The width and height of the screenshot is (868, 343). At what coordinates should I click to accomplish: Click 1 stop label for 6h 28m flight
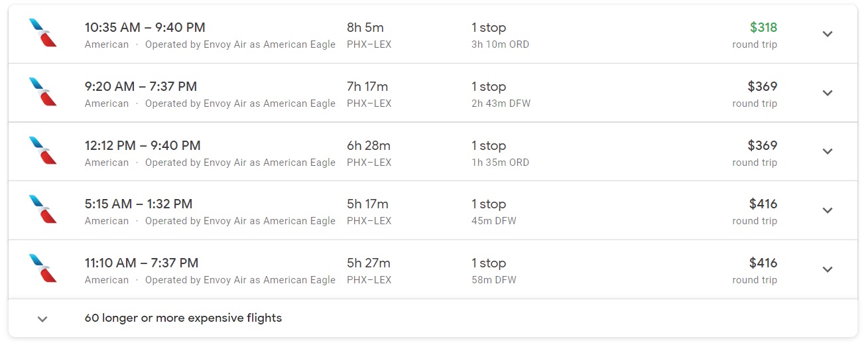pyautogui.click(x=489, y=145)
